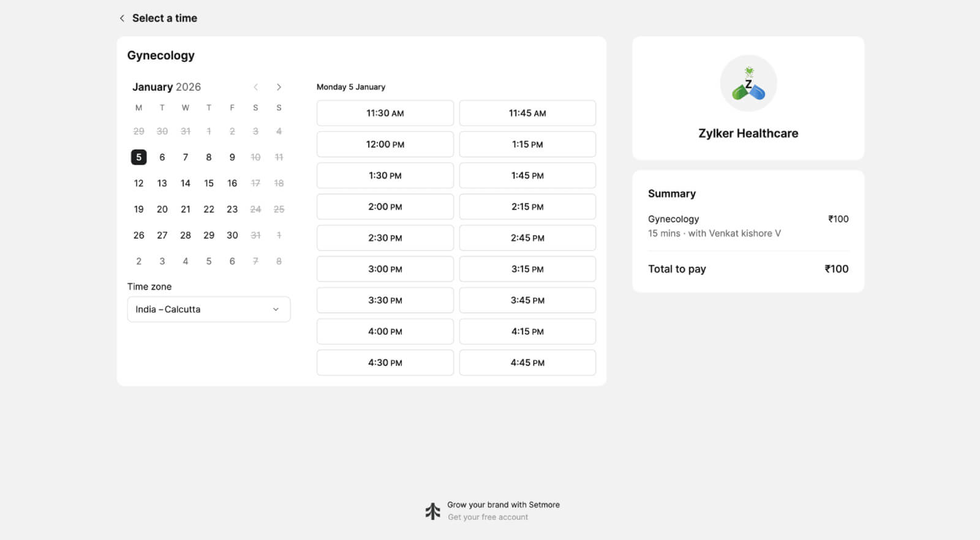Show the previous month in the calendar
The width and height of the screenshot is (980, 540).
[255, 87]
